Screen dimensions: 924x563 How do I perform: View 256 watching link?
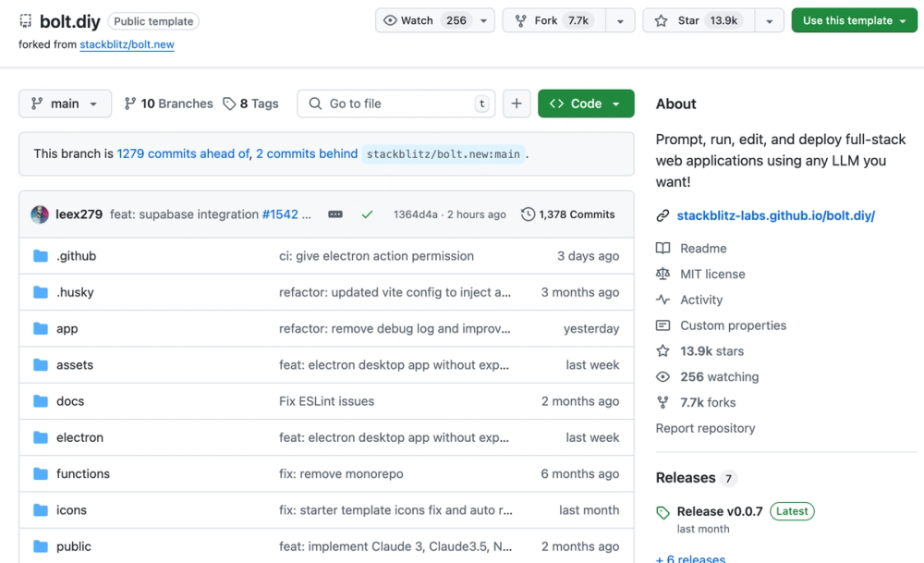720,376
